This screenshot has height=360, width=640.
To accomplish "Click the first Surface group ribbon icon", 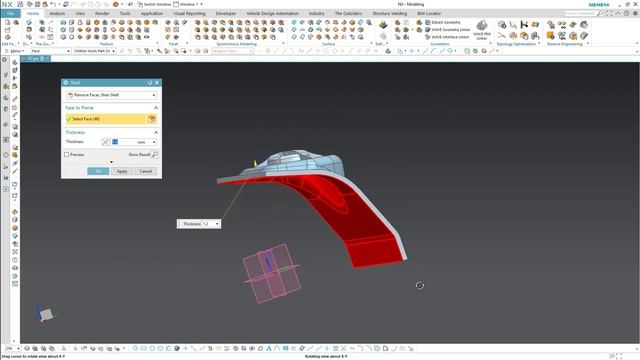I will pyautogui.click(x=294, y=22).
